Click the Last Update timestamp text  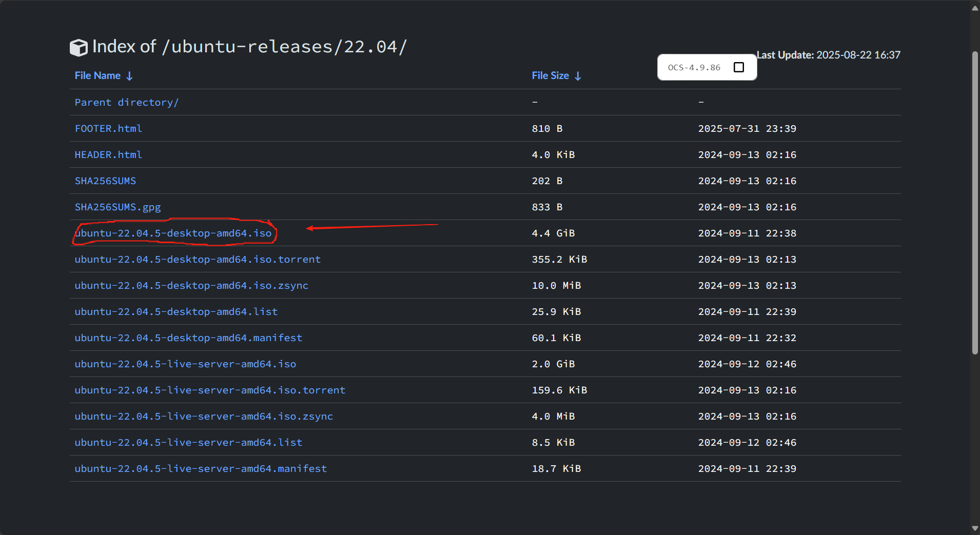pyautogui.click(x=829, y=55)
